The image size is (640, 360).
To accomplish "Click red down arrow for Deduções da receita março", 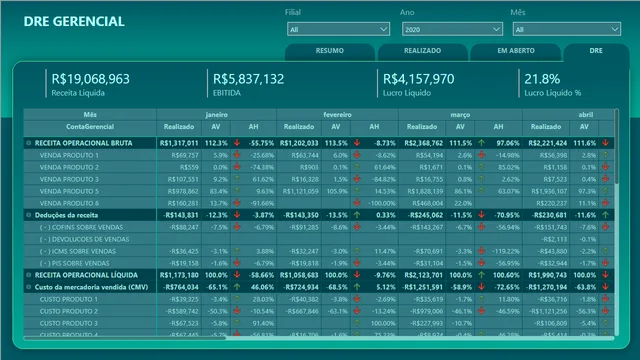I will [x=482, y=215].
